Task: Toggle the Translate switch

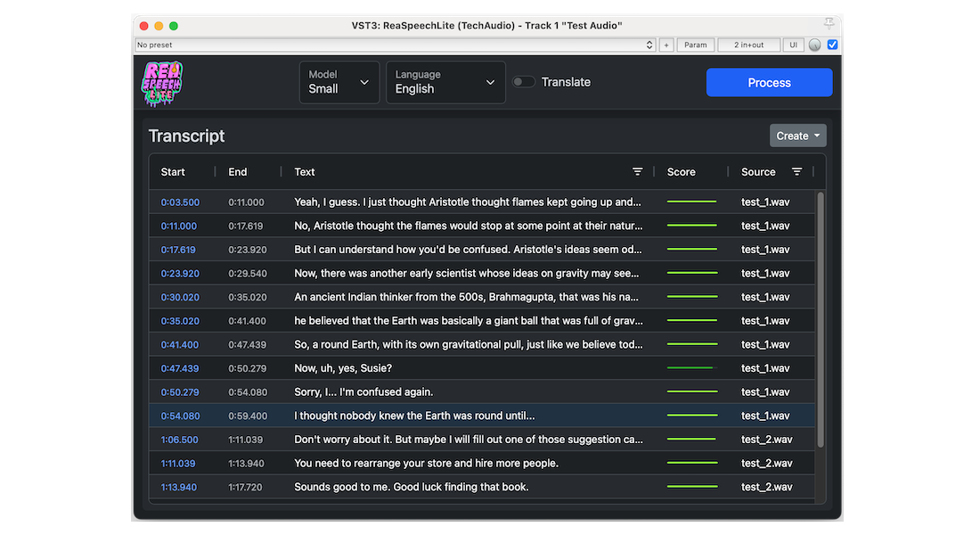Action: 524,82
